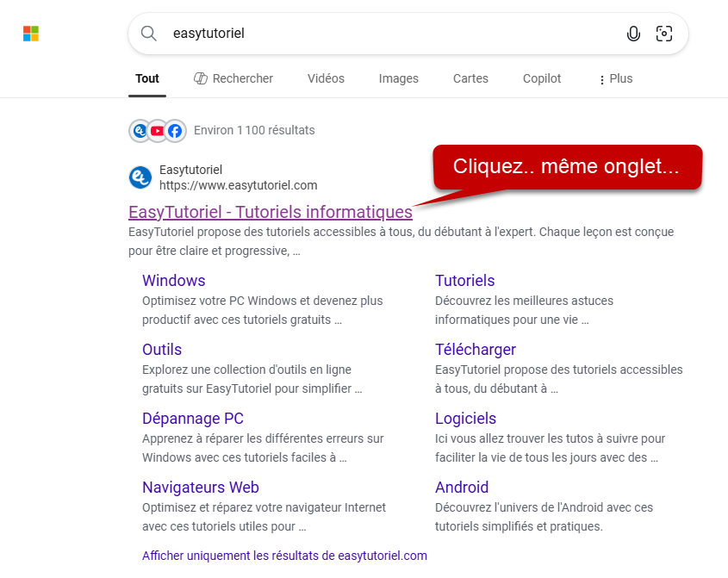Switch to the Rechercher tab

233,78
